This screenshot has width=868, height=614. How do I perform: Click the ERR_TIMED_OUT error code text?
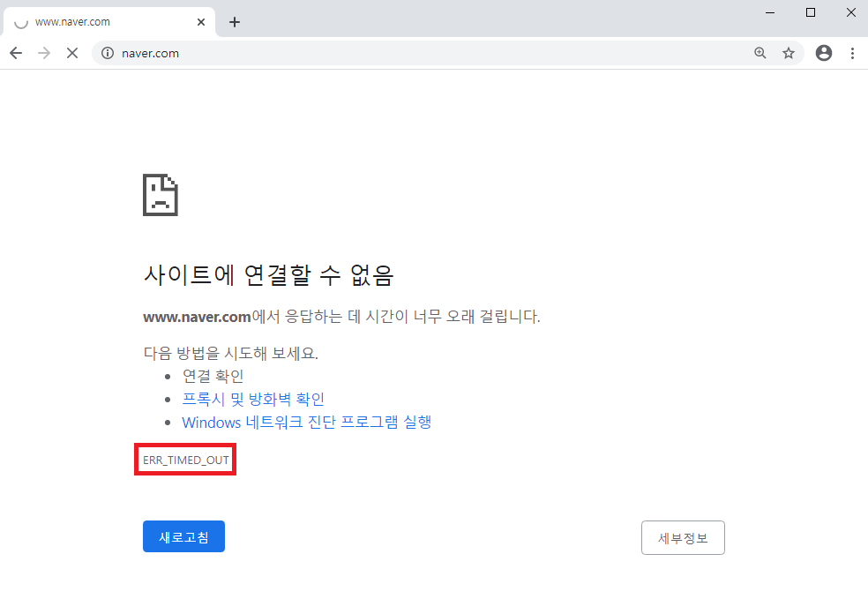(186, 460)
